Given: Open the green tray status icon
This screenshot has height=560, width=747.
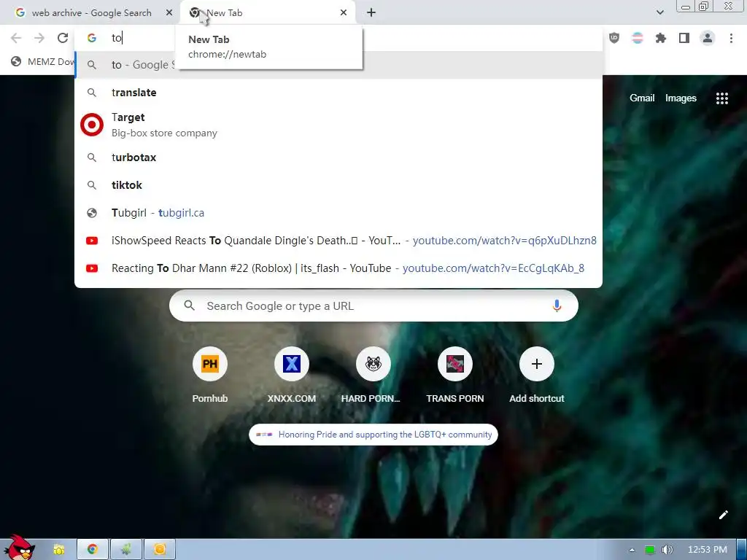Looking at the screenshot, I should click(649, 550).
